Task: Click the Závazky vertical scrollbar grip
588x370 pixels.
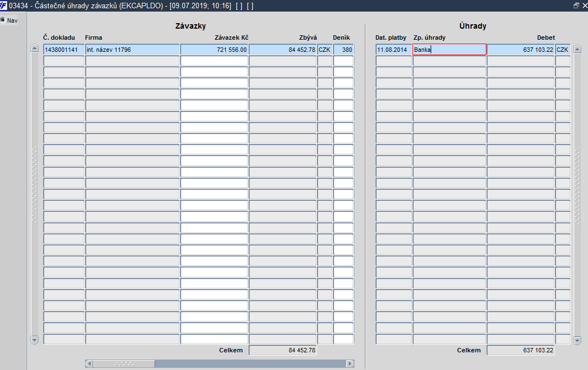Action: 34,185
